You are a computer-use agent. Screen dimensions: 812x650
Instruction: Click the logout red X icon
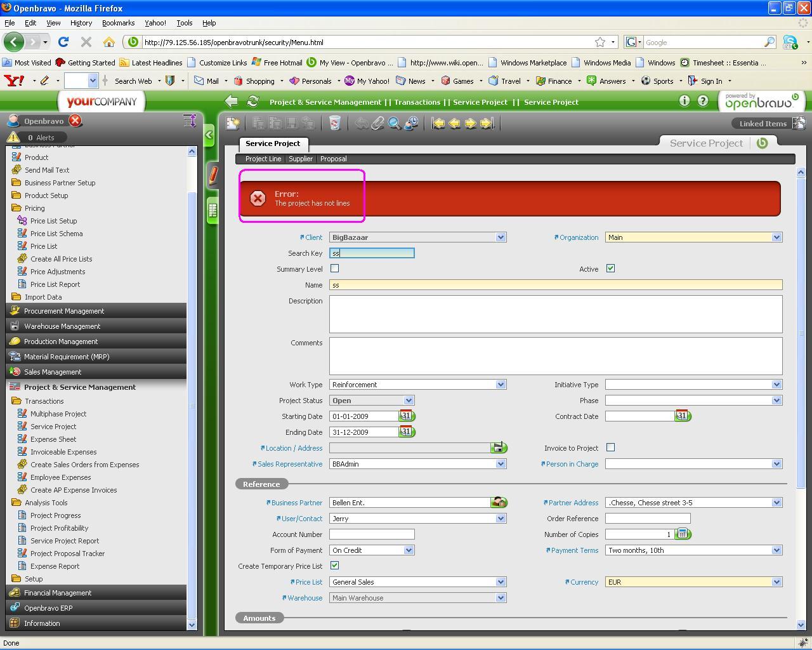pyautogui.click(x=75, y=121)
